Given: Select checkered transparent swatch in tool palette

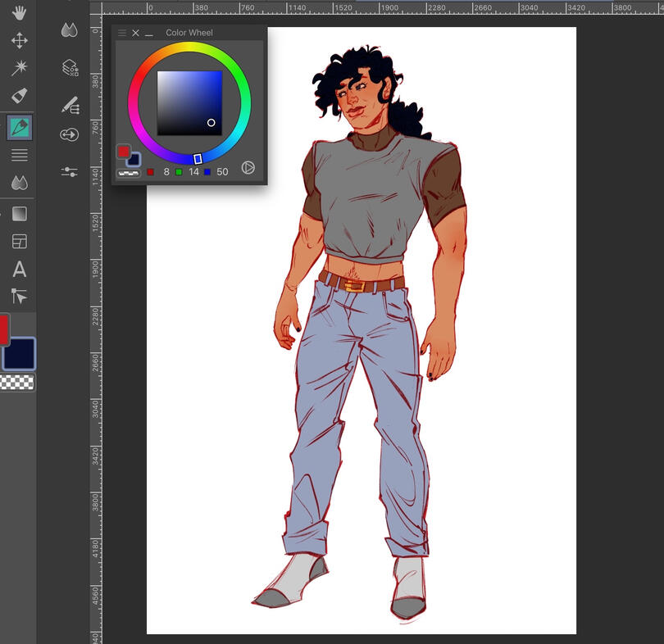Looking at the screenshot, I should [x=18, y=383].
